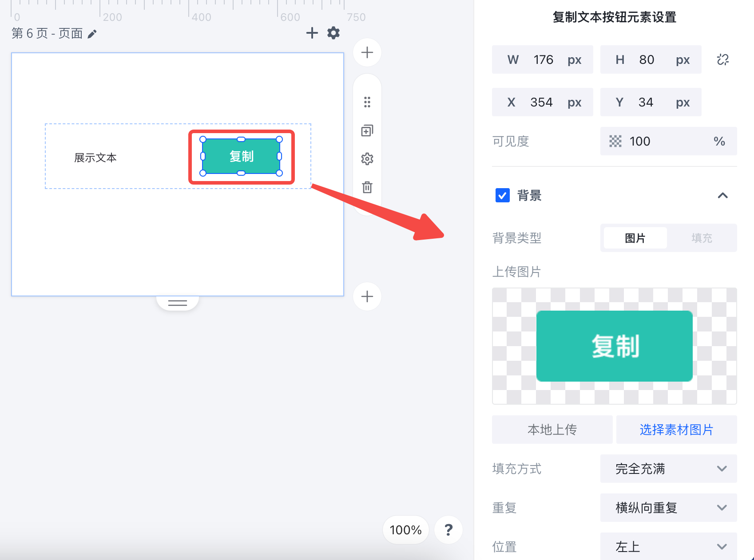Open page settings gear next to page title
The height and width of the screenshot is (560, 754).
333,33
